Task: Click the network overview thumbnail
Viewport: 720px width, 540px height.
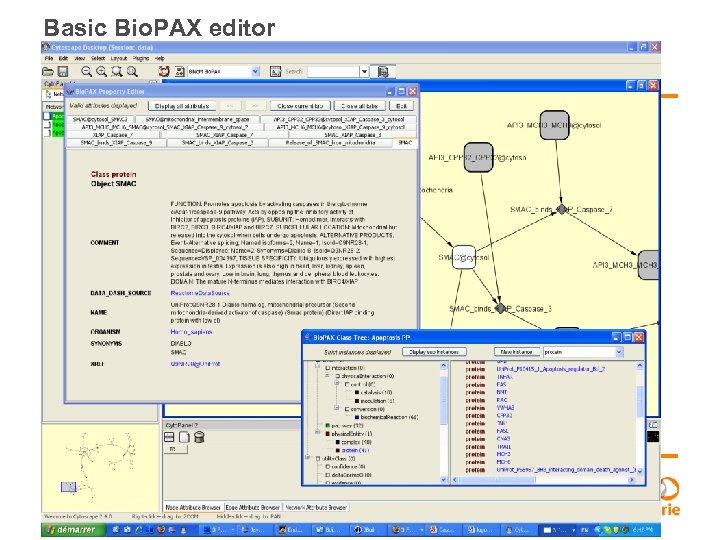Action: tap(100, 467)
